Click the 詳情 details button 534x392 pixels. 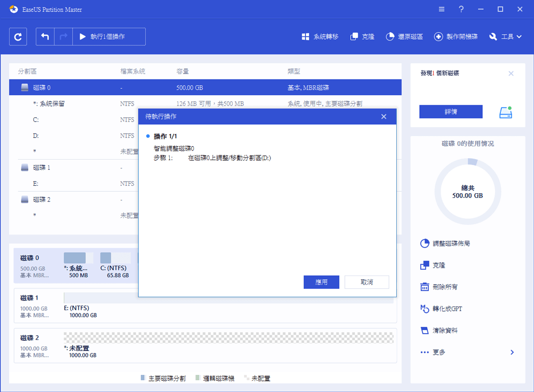pyautogui.click(x=451, y=112)
